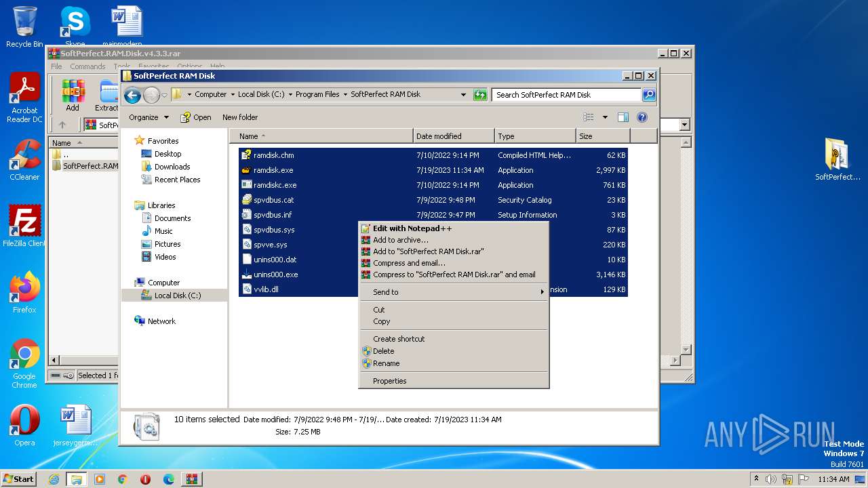Screen dimensions: 868x488
Task: Click in the Search SoftPerfect RAM Disk field
Action: 566,95
